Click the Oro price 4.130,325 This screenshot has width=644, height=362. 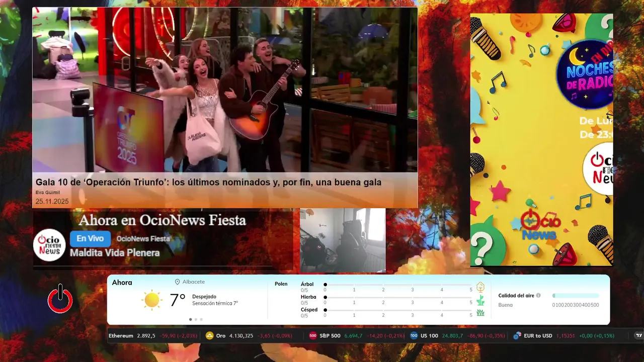pyautogui.click(x=242, y=336)
